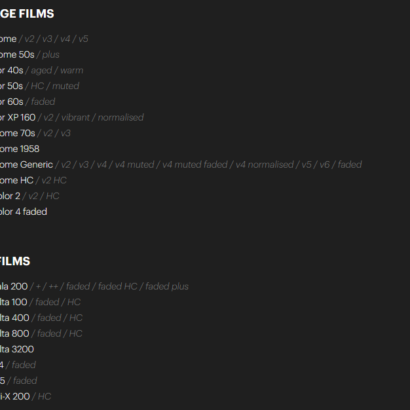Choose the 'aged' variant of 40s film
The height and width of the screenshot is (410, 410).
click(x=41, y=70)
